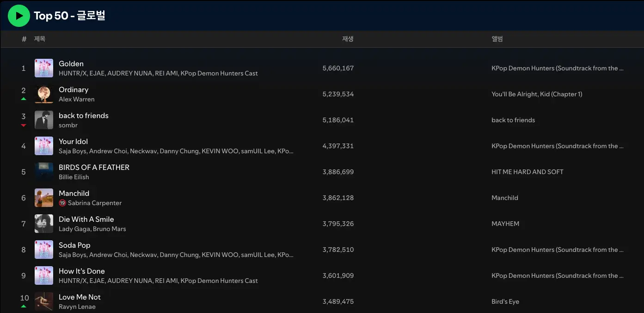This screenshot has height=313, width=644.
Task: Go to artist Alex Warren
Action: pos(77,99)
